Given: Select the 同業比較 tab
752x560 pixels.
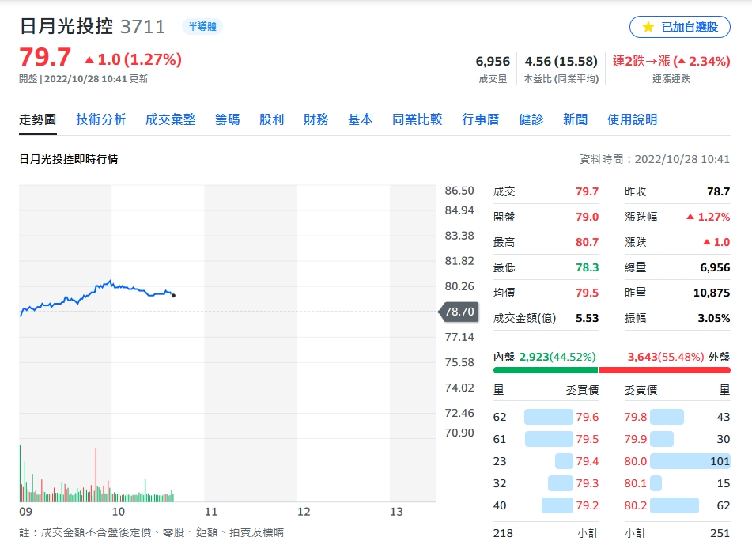Looking at the screenshot, I should 418,119.
